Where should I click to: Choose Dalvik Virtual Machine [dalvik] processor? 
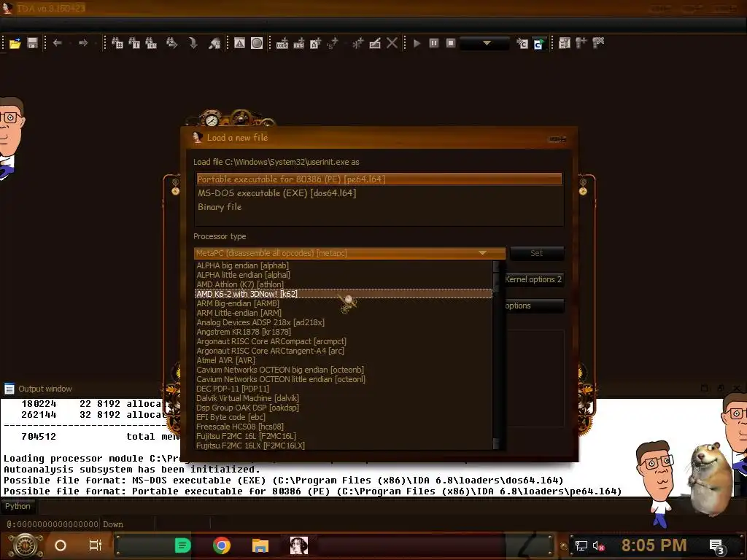click(x=344, y=398)
